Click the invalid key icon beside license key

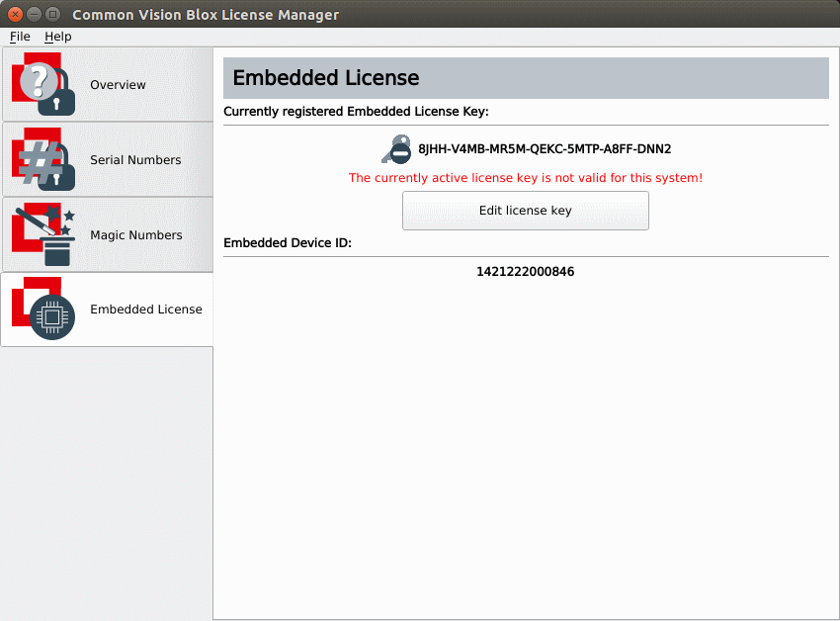396,149
